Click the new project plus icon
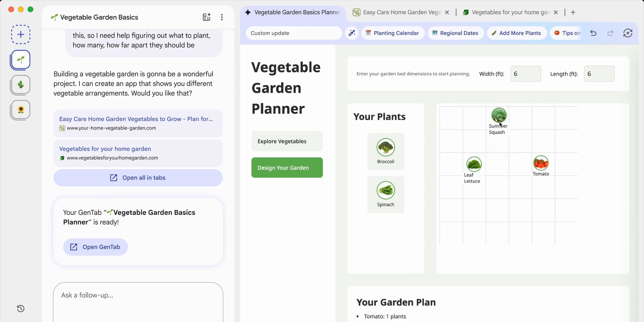Screen dimensions: 644x322 (x=21, y=34)
